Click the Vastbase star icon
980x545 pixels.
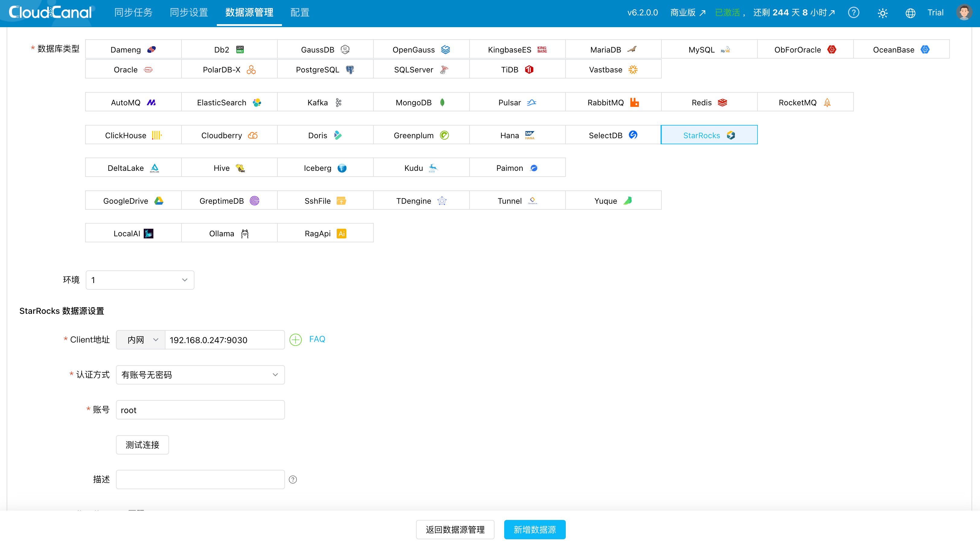pyautogui.click(x=633, y=70)
